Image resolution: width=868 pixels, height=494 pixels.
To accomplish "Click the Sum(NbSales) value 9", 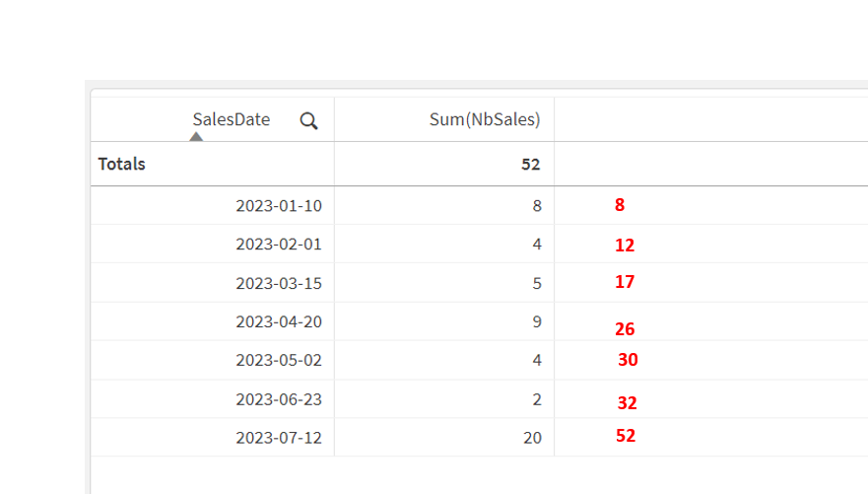I will (537, 321).
